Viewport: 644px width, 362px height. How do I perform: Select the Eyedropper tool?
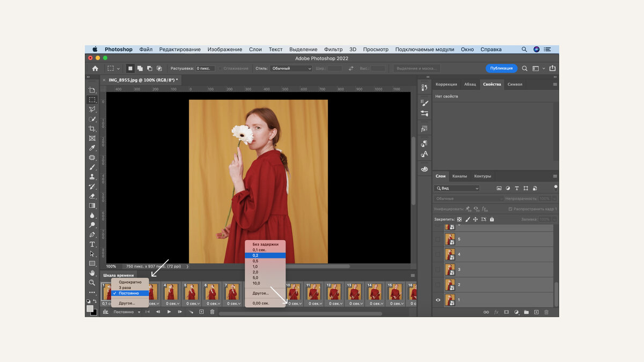pos(92,148)
